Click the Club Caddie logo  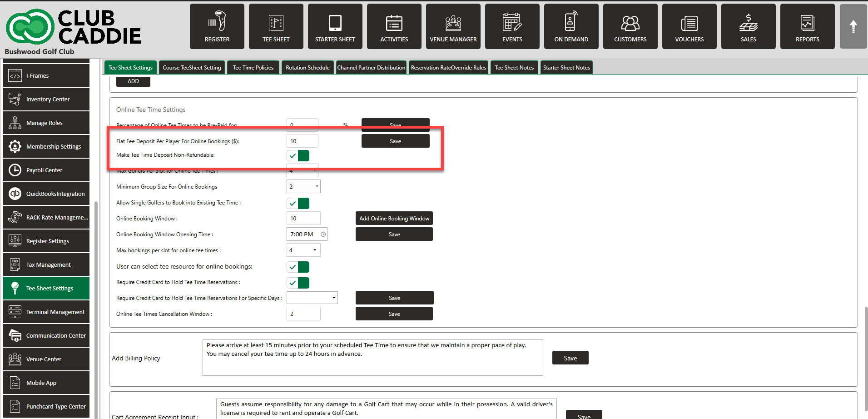click(x=74, y=27)
